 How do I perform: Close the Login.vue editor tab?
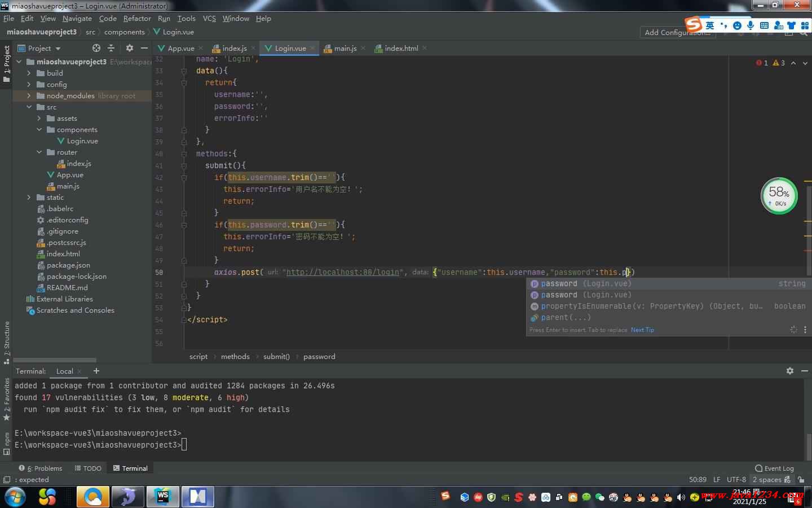click(x=312, y=49)
